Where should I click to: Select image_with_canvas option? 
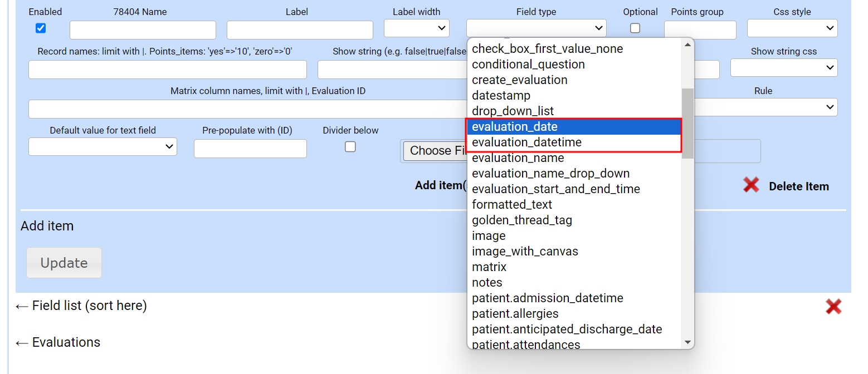pos(525,252)
